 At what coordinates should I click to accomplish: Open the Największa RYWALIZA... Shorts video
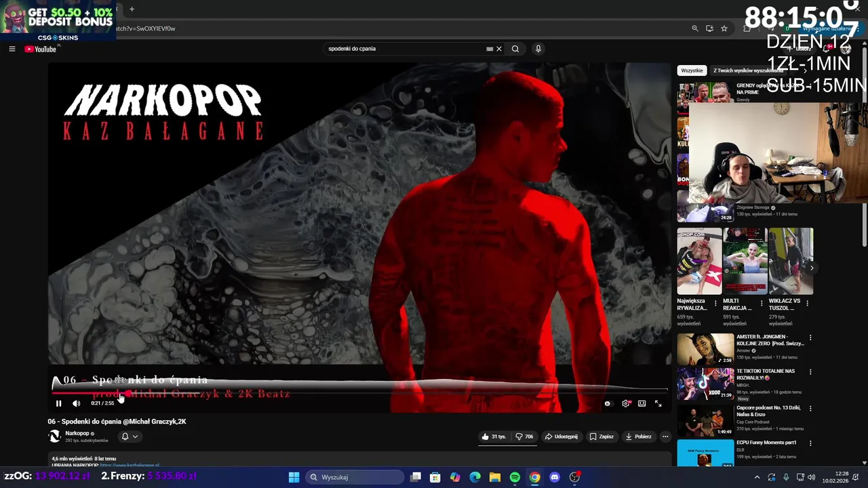[699, 261]
